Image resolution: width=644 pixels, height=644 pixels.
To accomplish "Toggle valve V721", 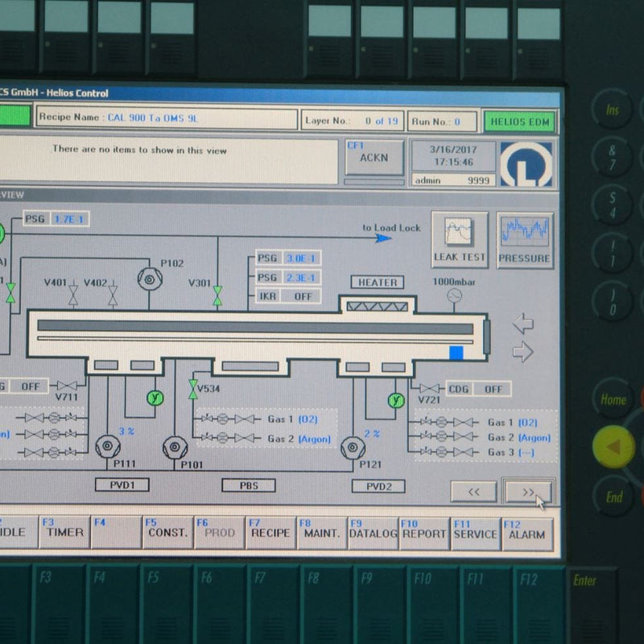I will [430, 388].
